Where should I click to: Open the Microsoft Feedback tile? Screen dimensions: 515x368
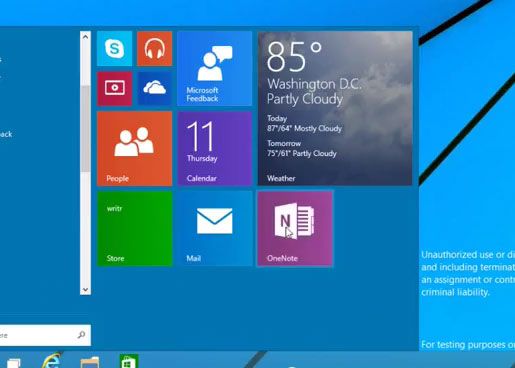click(215, 68)
